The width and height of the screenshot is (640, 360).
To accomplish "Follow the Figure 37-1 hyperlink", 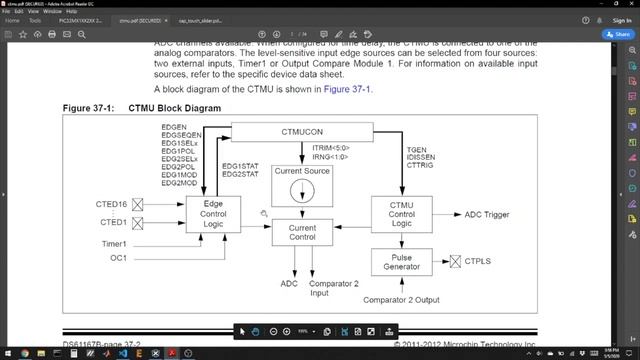I will point(347,89).
